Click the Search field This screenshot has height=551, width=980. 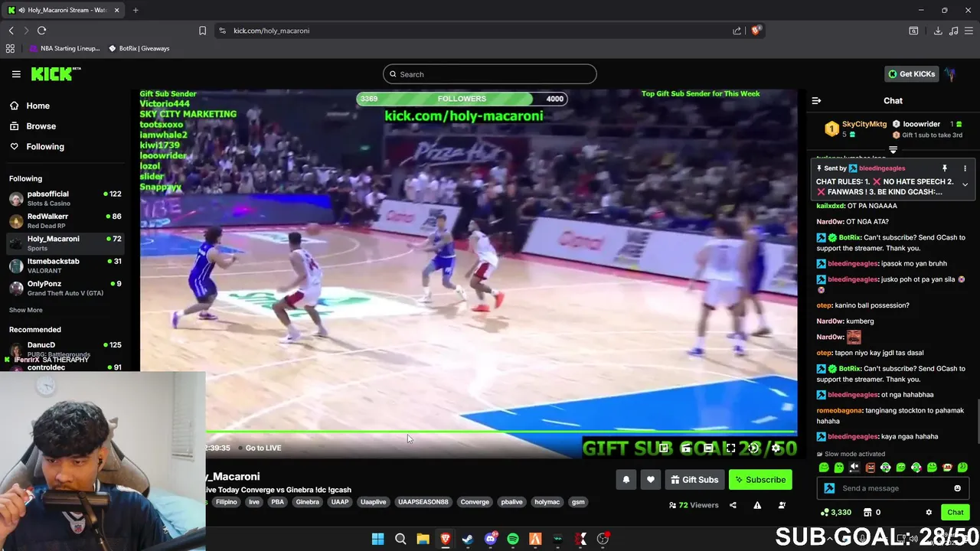click(490, 74)
